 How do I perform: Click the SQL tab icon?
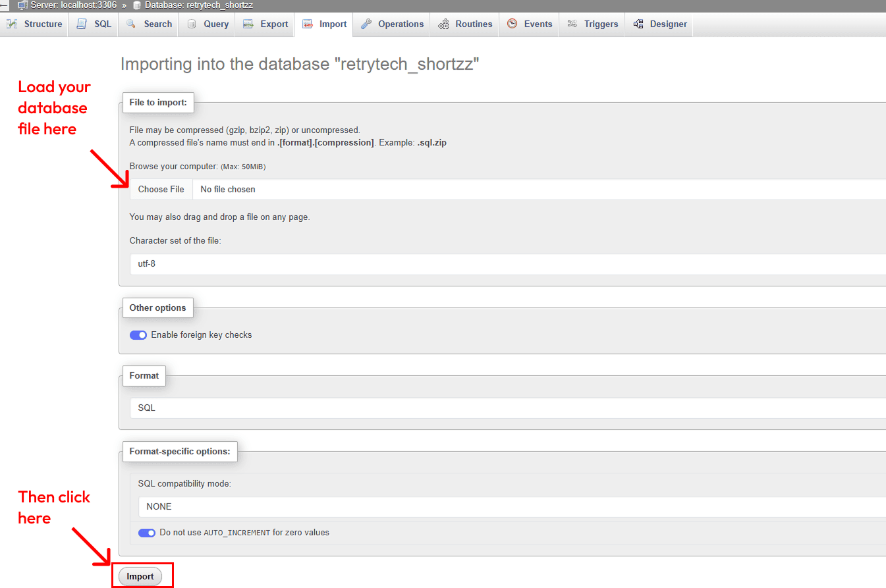click(82, 24)
